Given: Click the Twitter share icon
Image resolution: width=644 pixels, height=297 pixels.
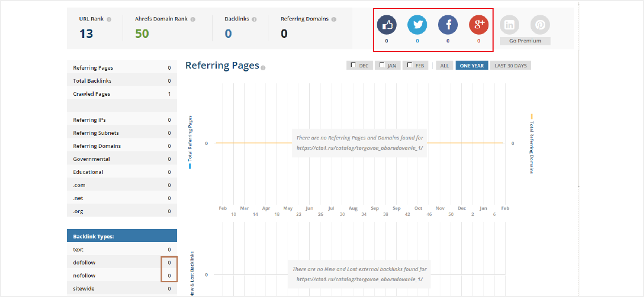Looking at the screenshot, I should (418, 25).
